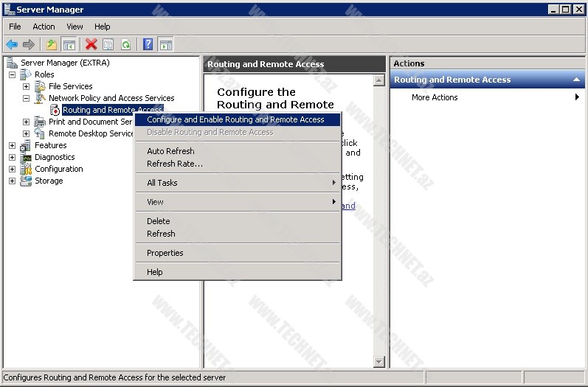Click the center pane scrollbar down arrow

click(379, 361)
